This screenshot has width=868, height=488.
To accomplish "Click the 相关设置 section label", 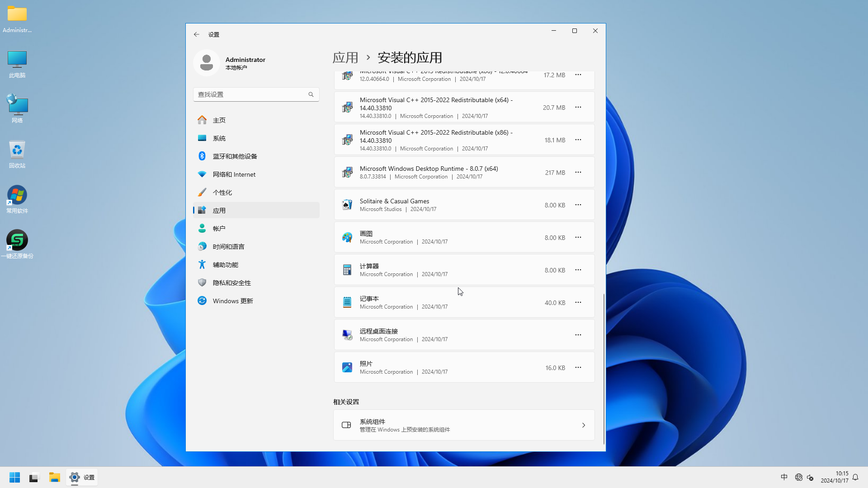I will point(346,402).
